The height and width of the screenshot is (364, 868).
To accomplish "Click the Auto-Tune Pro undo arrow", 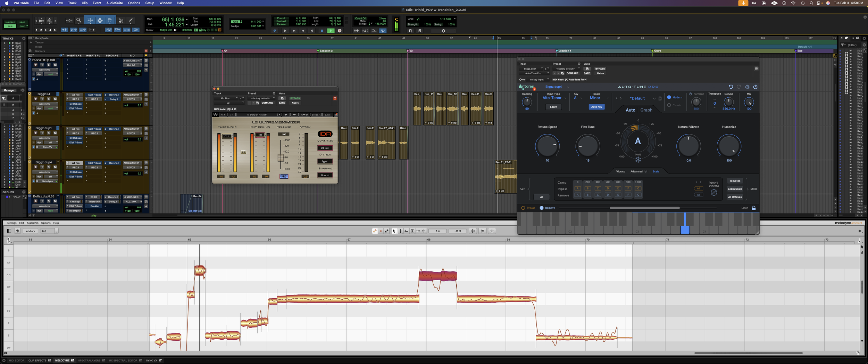I will 731,87.
